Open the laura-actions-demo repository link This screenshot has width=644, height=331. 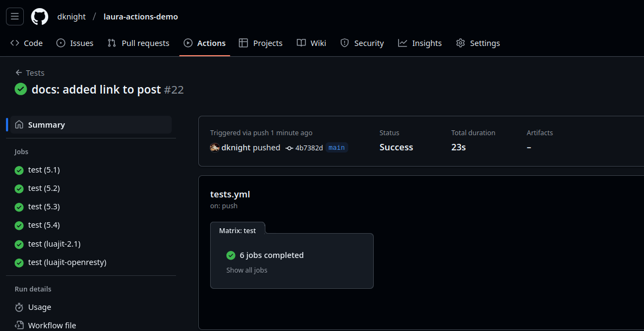point(141,17)
